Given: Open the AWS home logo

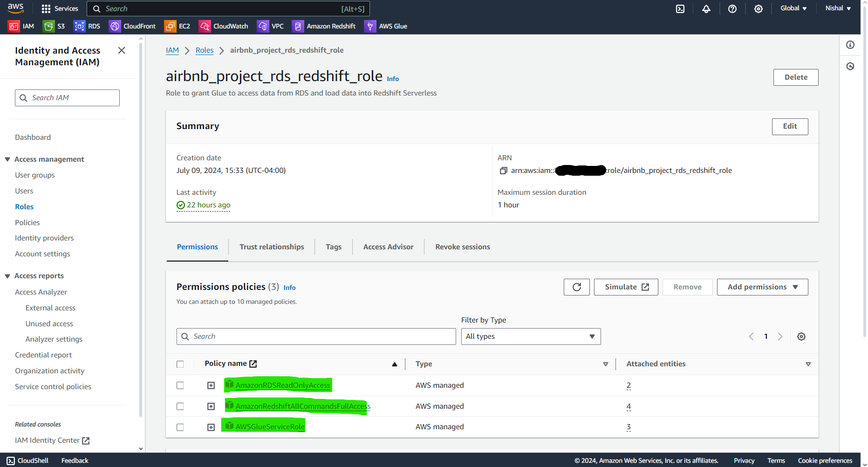Looking at the screenshot, I should [x=15, y=8].
